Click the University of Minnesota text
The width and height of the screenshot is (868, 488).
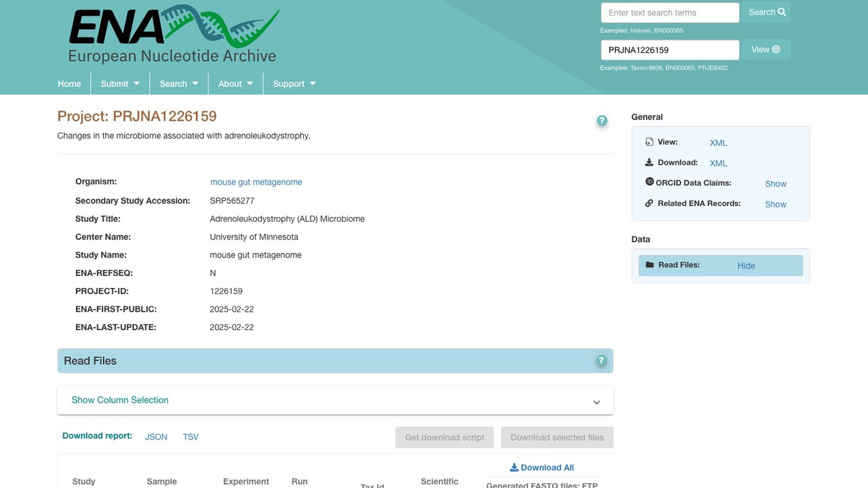click(254, 237)
